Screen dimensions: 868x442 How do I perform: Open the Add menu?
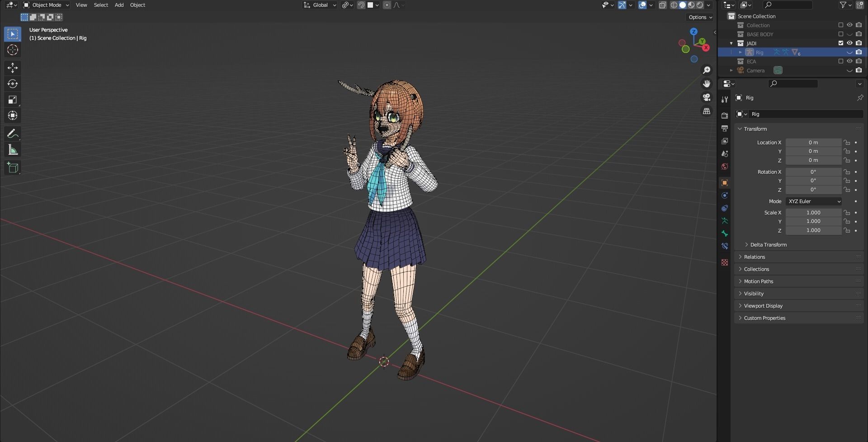pyautogui.click(x=119, y=5)
